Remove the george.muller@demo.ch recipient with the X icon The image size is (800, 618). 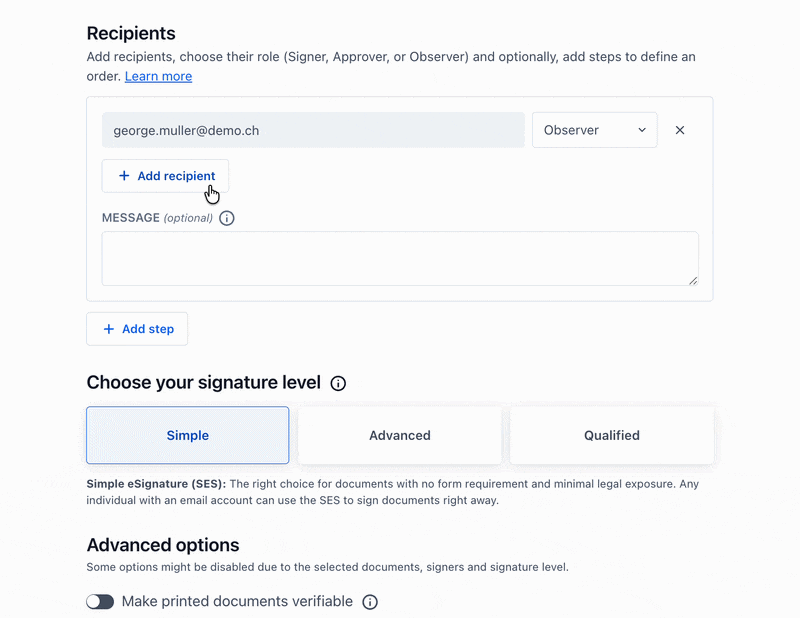[680, 130]
